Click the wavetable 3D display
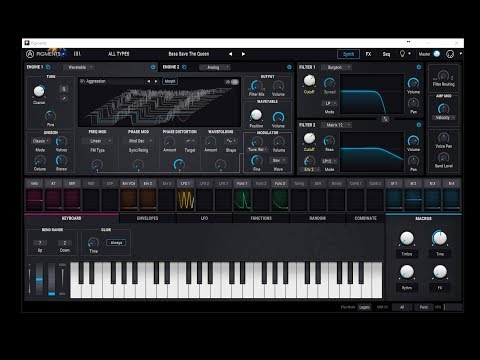 tap(159, 106)
